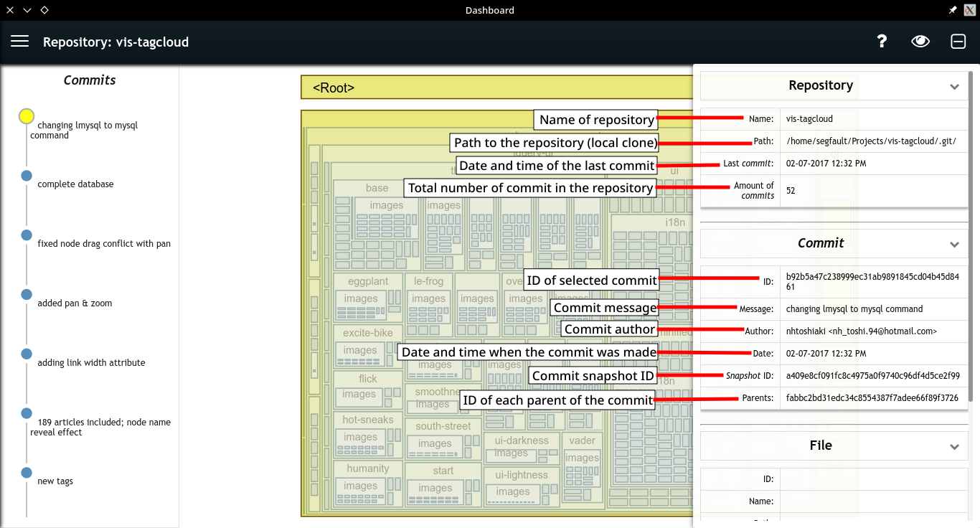Click the 'Commits' sidebar header
980x528 pixels.
click(x=89, y=80)
